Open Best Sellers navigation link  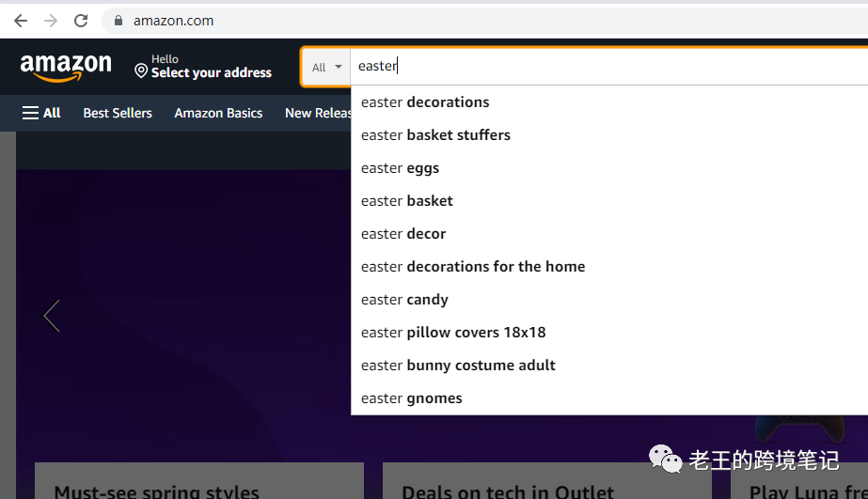click(118, 113)
